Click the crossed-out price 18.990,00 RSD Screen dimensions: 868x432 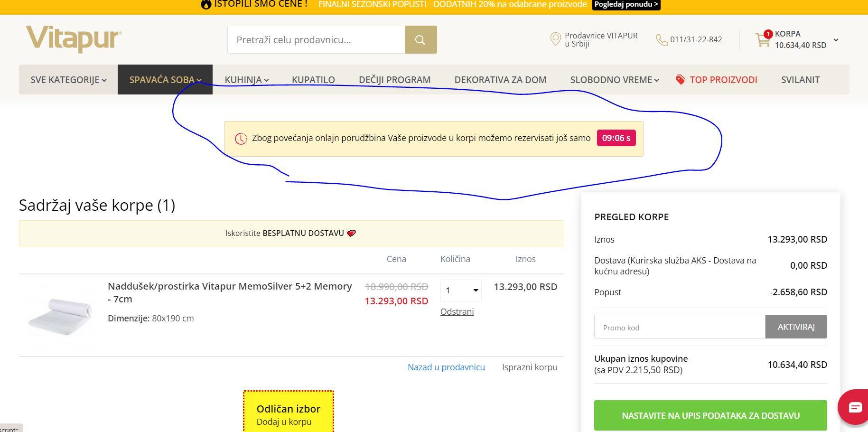coord(396,287)
